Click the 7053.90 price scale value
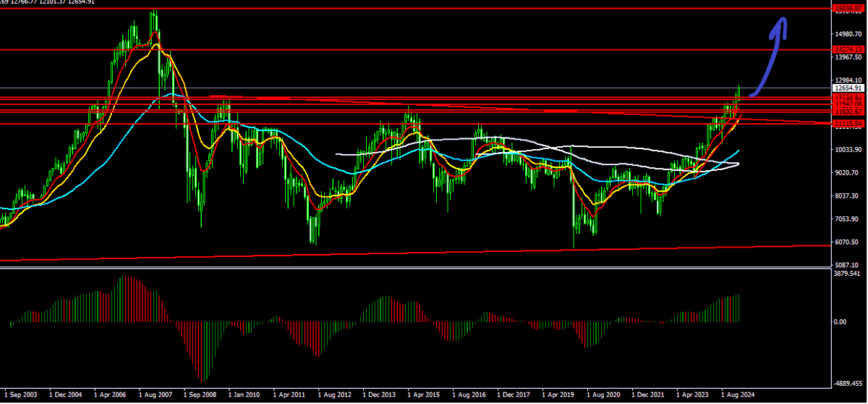Viewport: 868px width, 404px height. pyautogui.click(x=848, y=219)
